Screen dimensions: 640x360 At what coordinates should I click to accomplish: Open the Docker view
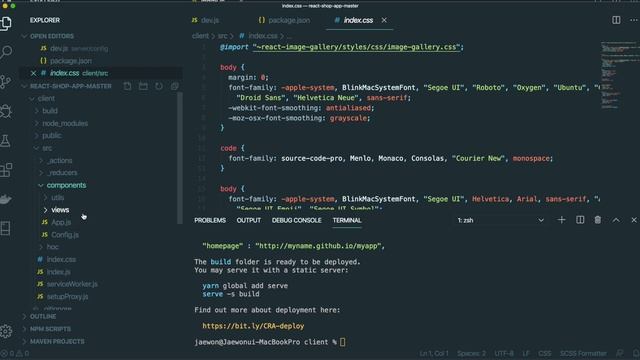click(6, 199)
